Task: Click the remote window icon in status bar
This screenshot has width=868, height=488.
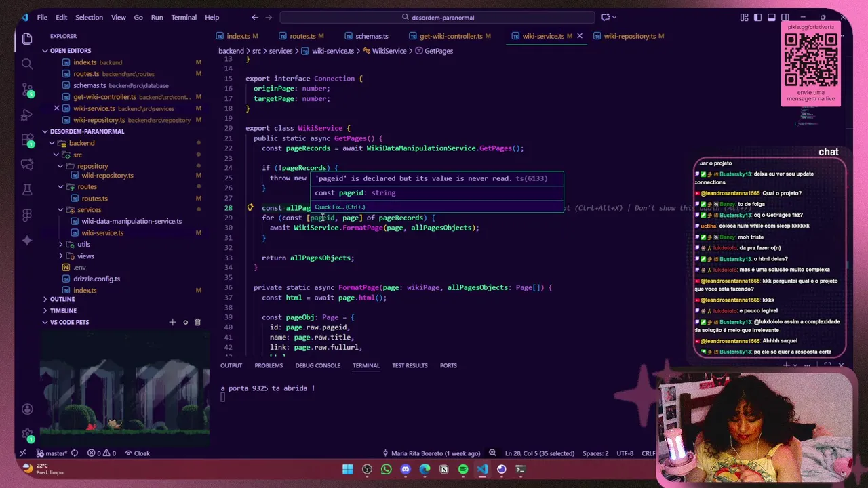Action: (23, 453)
